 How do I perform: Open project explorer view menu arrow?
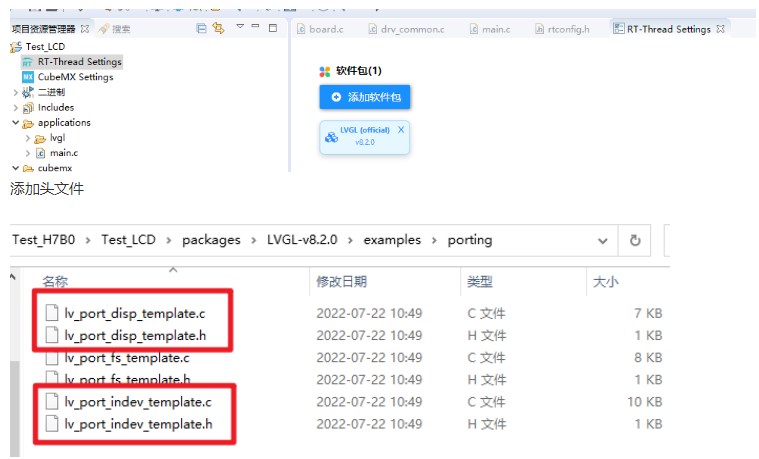coord(240,26)
